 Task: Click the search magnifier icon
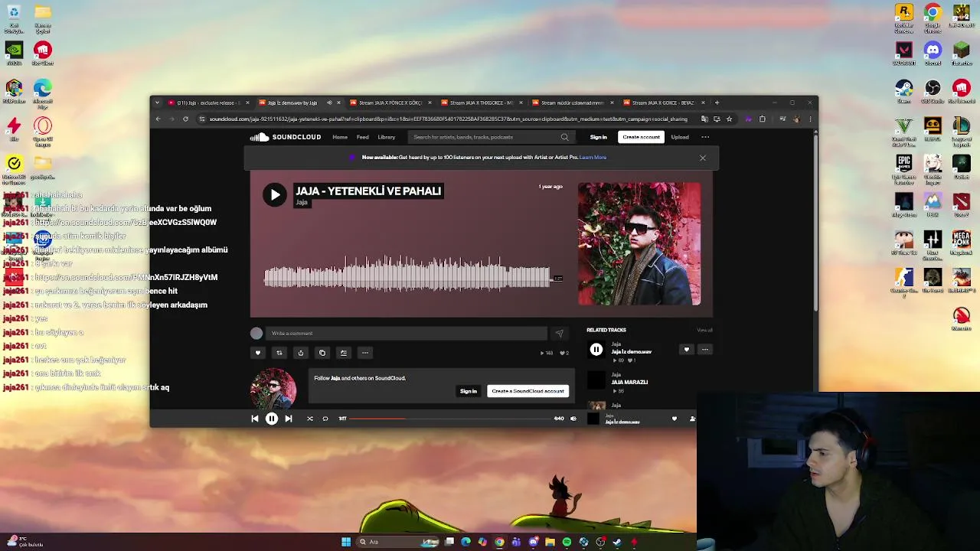(565, 137)
